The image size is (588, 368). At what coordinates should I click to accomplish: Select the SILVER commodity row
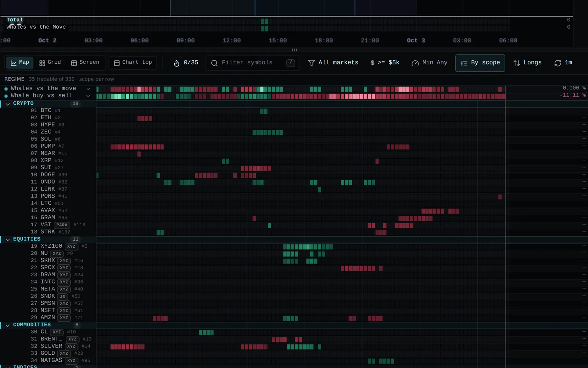[48, 346]
